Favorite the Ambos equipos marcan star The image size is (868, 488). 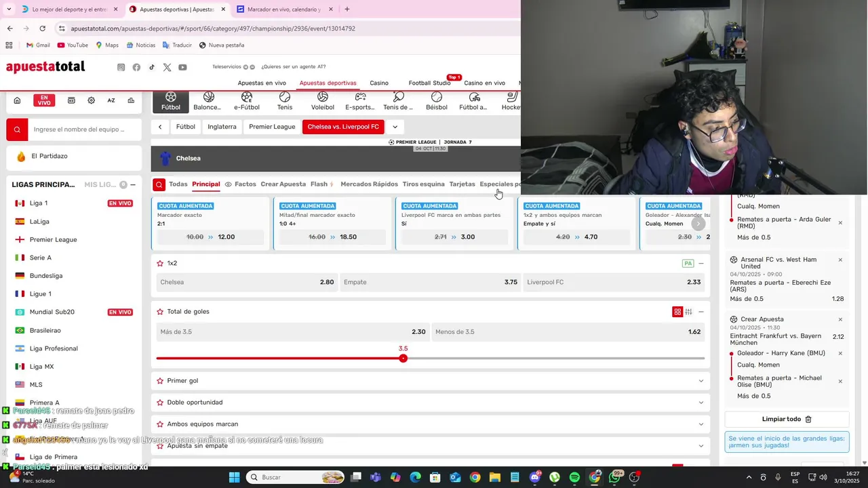click(x=160, y=424)
